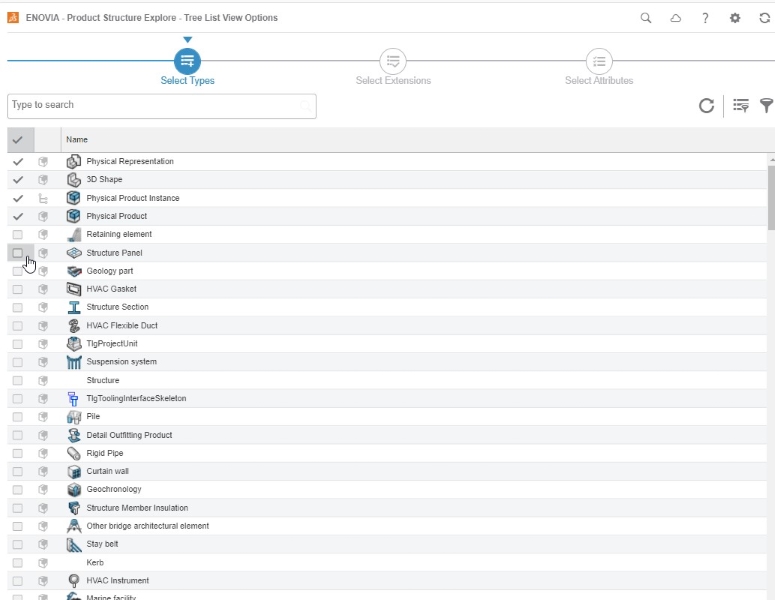Check the Rigid Pipe checkbox
Viewport: 775px width, 600px height.
click(18, 453)
